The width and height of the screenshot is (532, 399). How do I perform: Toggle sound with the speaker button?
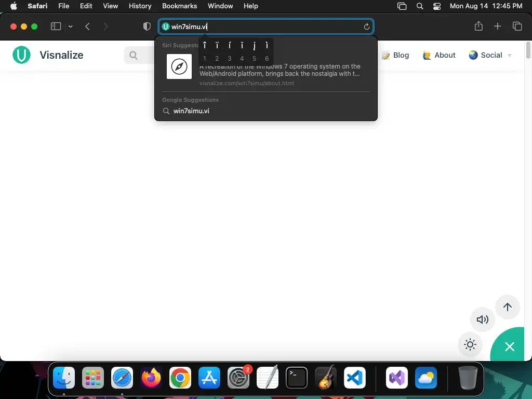483,320
